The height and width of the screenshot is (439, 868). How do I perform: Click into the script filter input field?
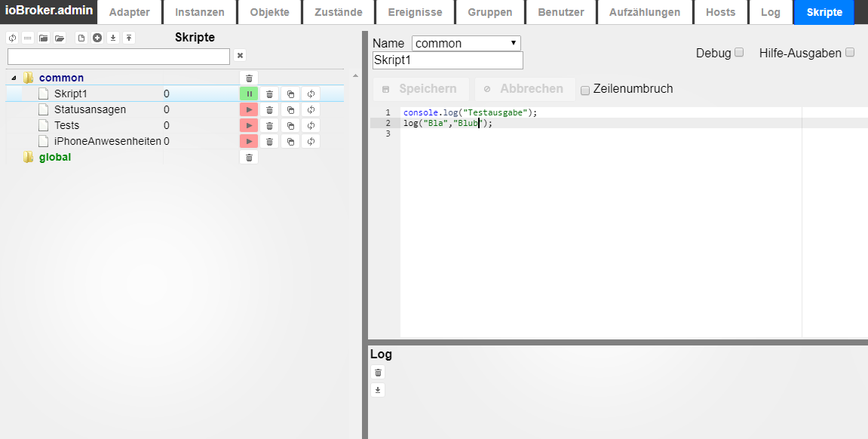[x=118, y=57]
